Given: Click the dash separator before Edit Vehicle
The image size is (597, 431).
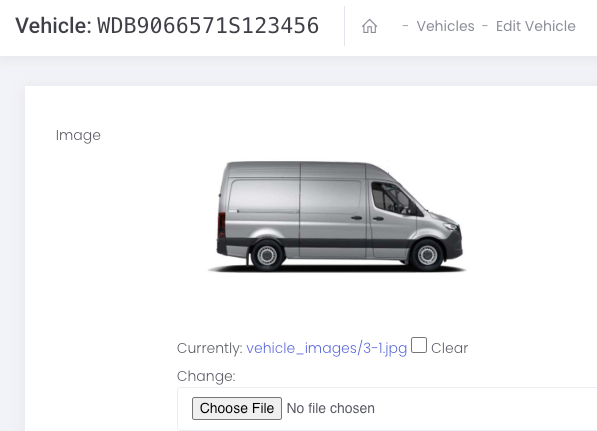Looking at the screenshot, I should 485,26.
